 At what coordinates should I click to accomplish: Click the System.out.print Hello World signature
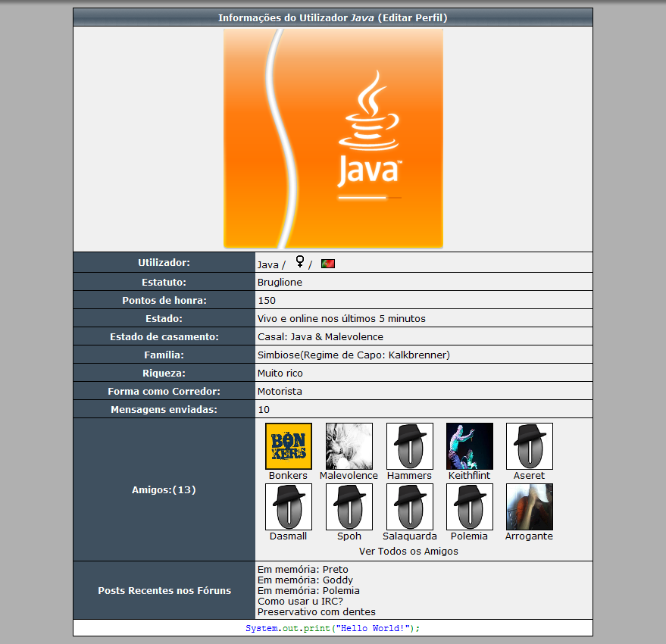click(x=333, y=628)
